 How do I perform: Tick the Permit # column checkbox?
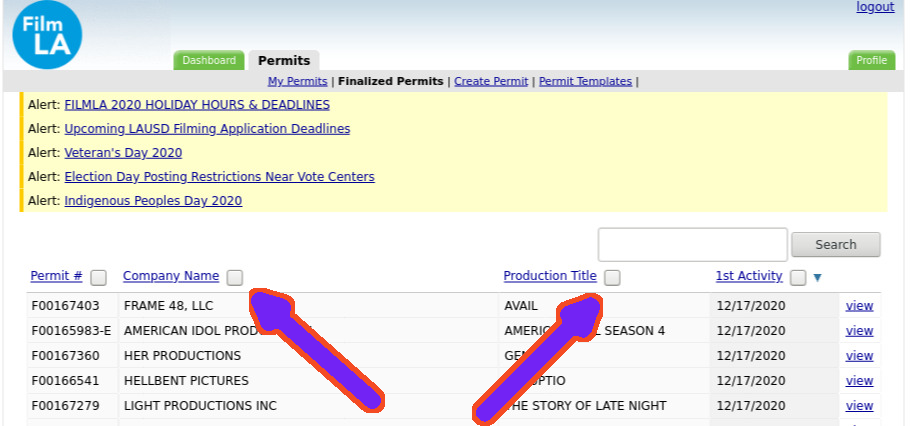[98, 278]
